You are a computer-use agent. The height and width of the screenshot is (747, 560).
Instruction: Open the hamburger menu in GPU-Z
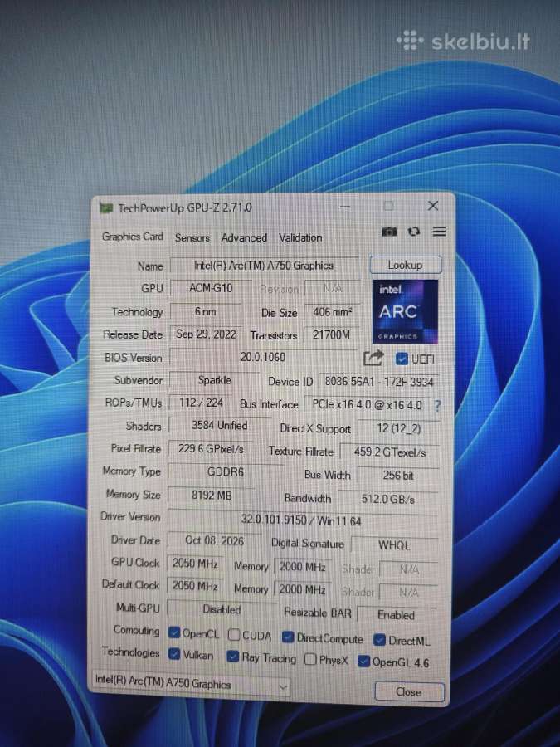click(x=439, y=232)
